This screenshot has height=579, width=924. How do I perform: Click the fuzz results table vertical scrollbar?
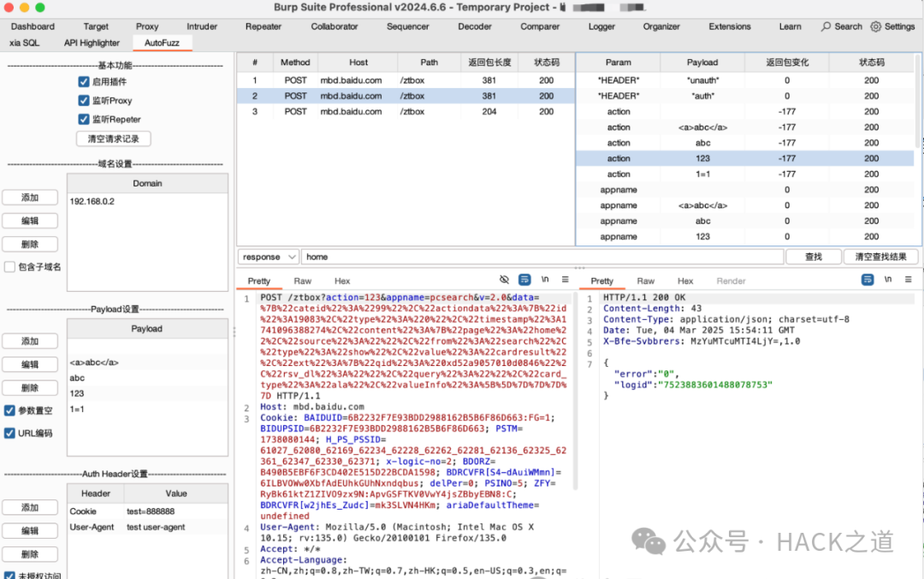click(917, 100)
